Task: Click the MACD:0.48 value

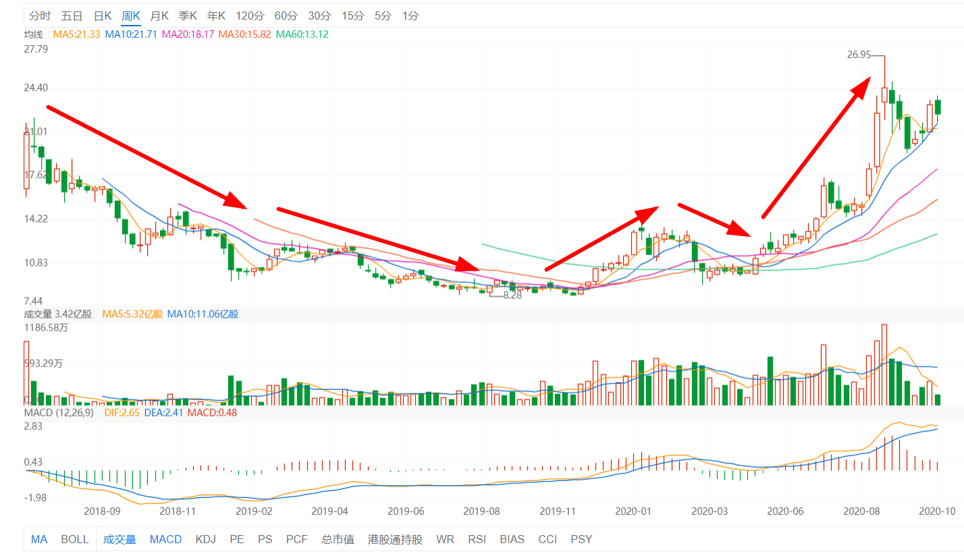Action: 213,412
